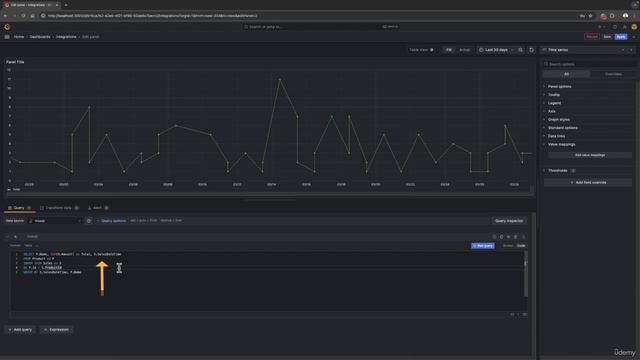
Task: Go to Integrations breadcrumb
Action: click(x=66, y=37)
